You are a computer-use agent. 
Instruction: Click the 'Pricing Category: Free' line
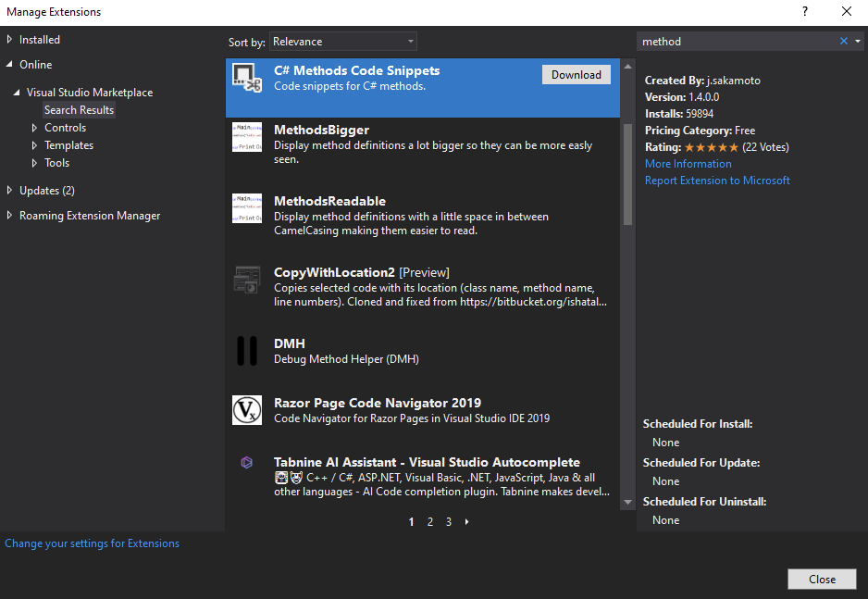(x=701, y=131)
